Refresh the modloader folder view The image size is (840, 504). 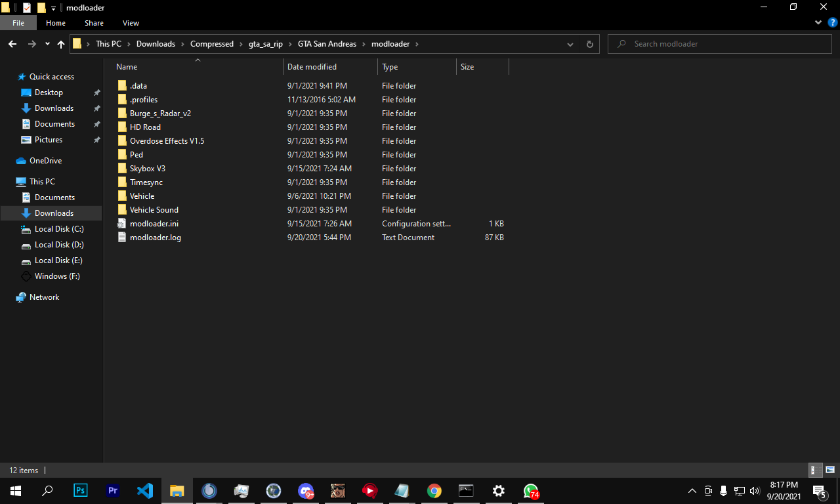click(x=589, y=44)
